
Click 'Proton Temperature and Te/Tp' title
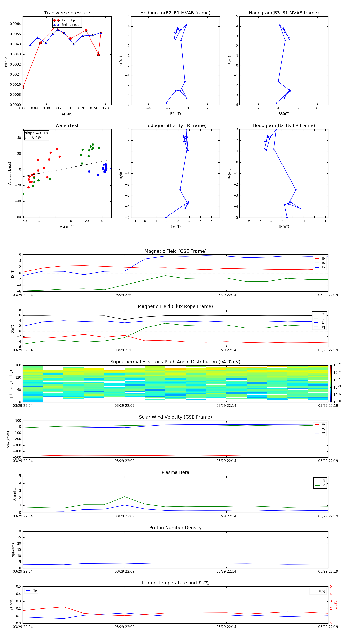[x=175, y=583]
